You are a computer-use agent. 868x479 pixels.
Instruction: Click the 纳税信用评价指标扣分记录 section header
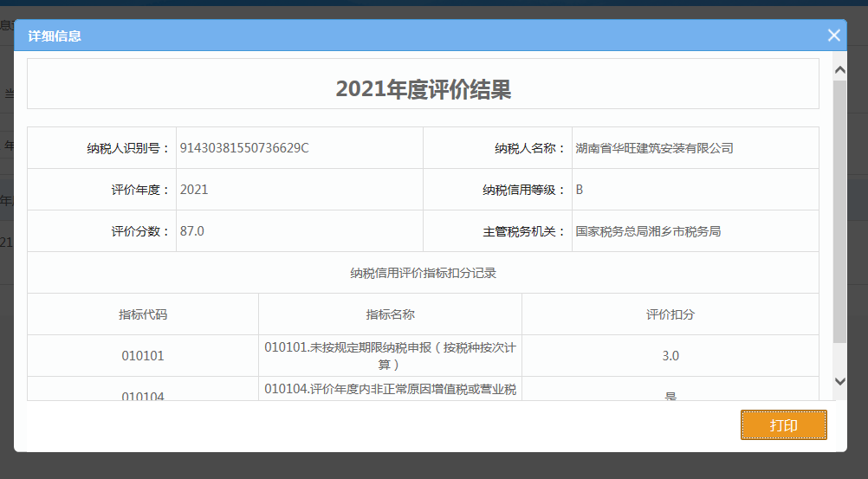click(x=423, y=273)
